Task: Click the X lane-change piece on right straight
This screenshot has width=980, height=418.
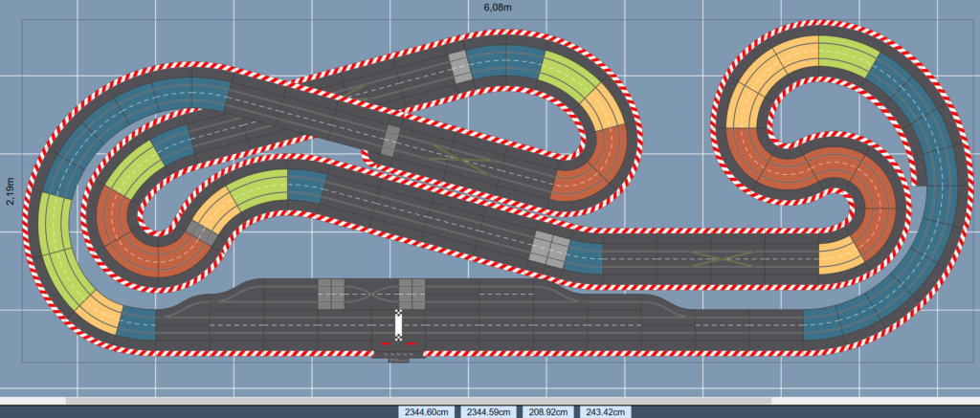Action: pos(723,258)
